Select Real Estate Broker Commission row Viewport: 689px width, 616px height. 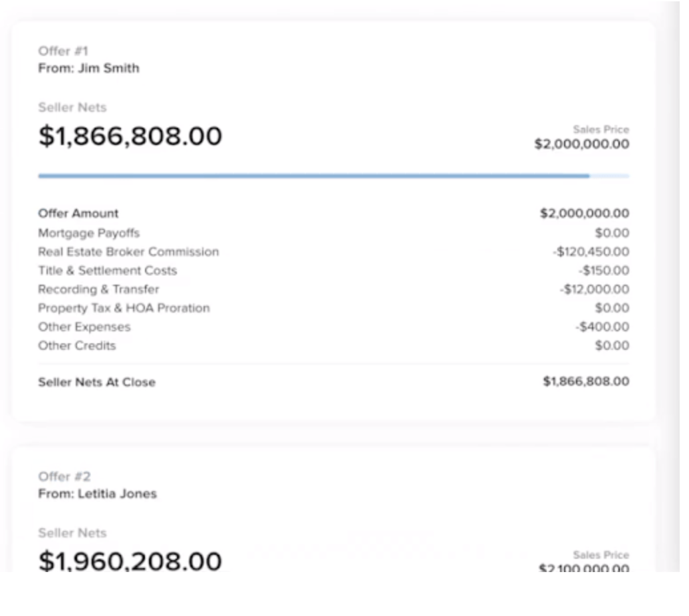[x=333, y=251]
